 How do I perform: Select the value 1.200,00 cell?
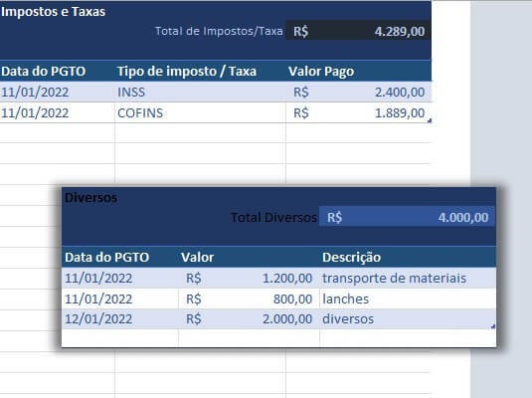pyautogui.click(x=249, y=279)
